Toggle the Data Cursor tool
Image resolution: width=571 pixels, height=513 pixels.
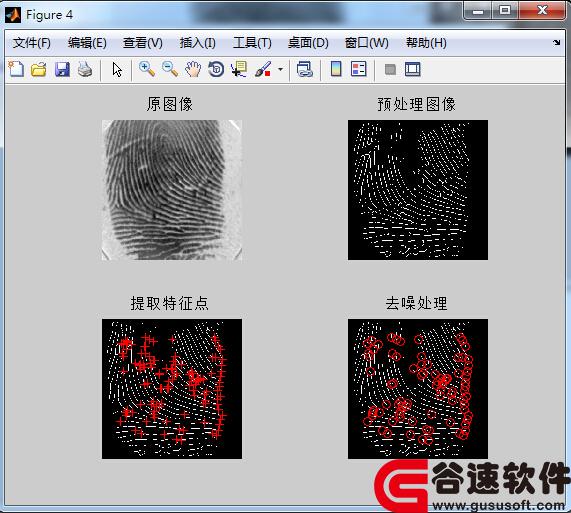[239, 69]
